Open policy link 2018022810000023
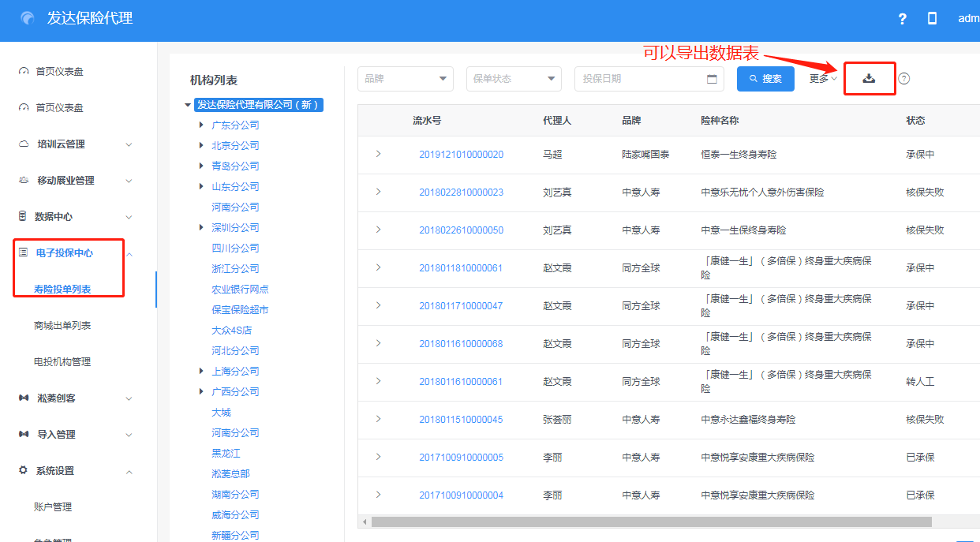This screenshot has height=542, width=980. (x=461, y=193)
